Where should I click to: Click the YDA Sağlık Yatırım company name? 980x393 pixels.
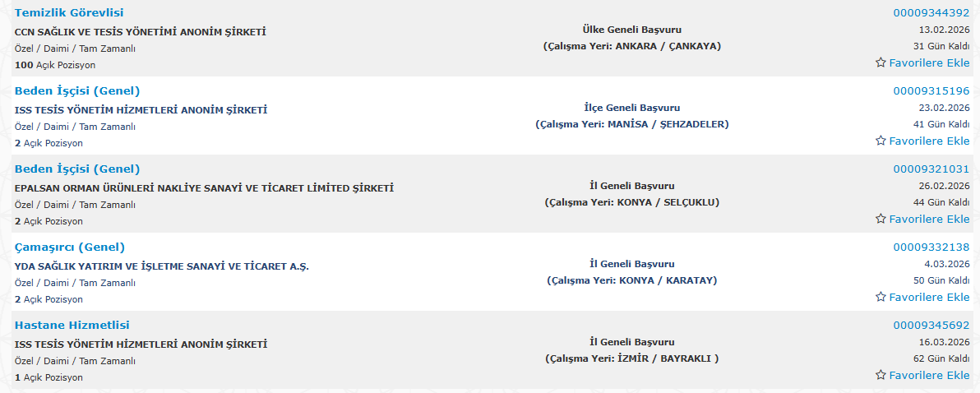[162, 266]
